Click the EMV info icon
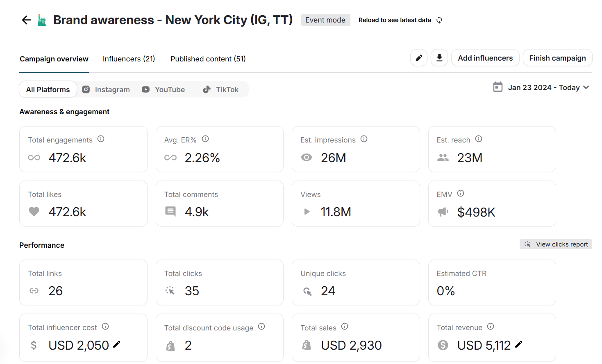Image resolution: width=602 pixels, height=364 pixels. coord(461,193)
